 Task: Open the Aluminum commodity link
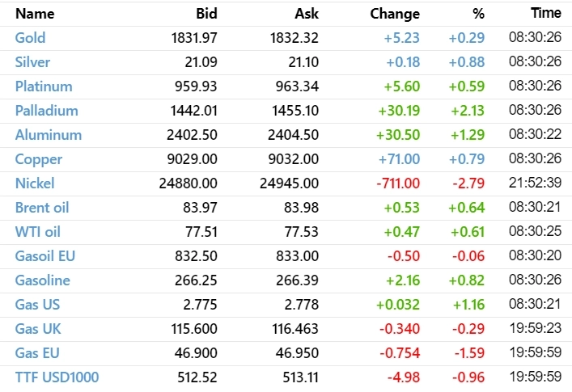click(x=48, y=135)
